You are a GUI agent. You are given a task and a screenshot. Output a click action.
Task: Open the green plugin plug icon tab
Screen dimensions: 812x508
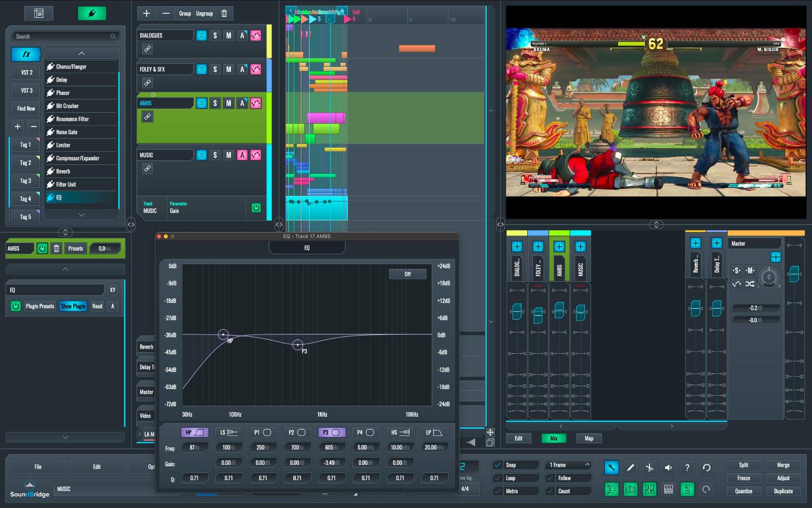click(92, 13)
